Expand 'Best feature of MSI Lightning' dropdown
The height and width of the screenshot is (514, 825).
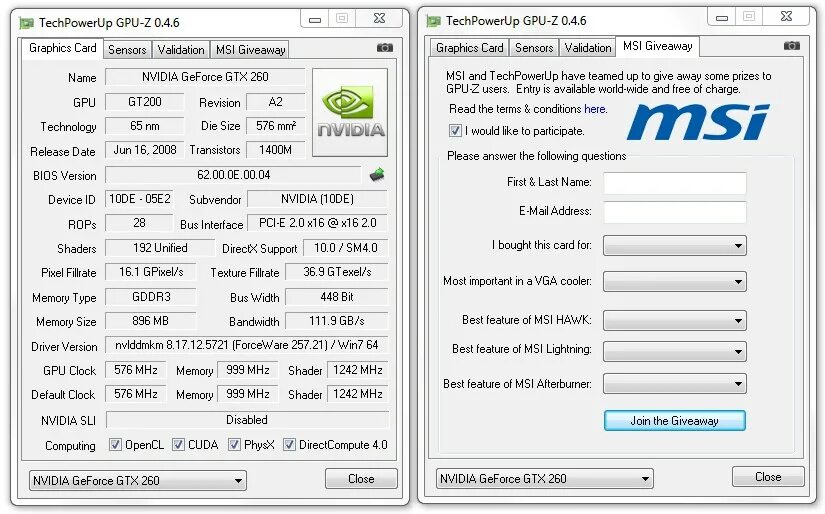click(x=675, y=351)
